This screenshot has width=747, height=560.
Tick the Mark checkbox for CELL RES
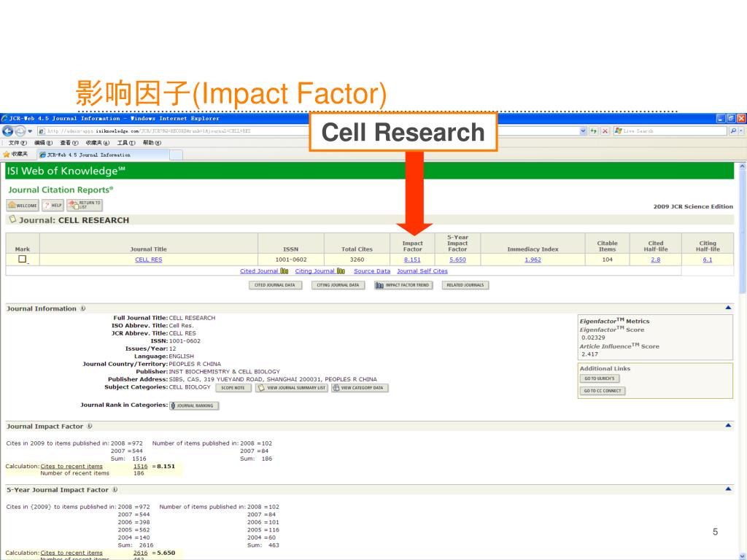point(22,259)
